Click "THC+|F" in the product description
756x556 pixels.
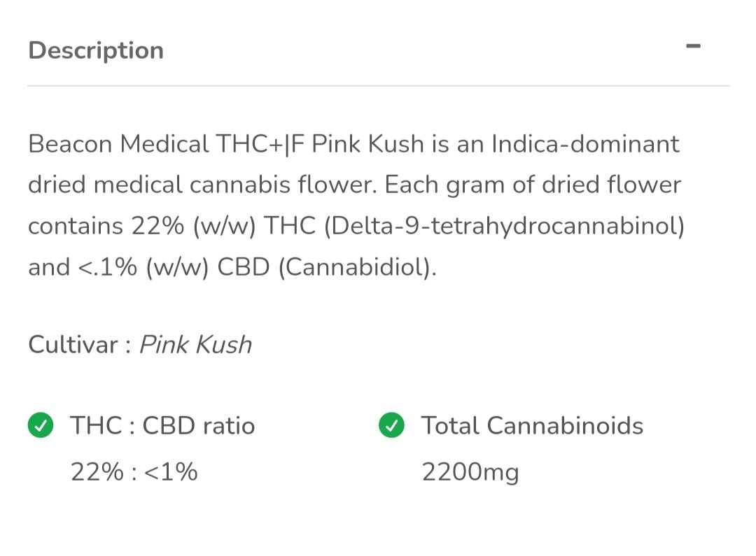[x=260, y=144]
